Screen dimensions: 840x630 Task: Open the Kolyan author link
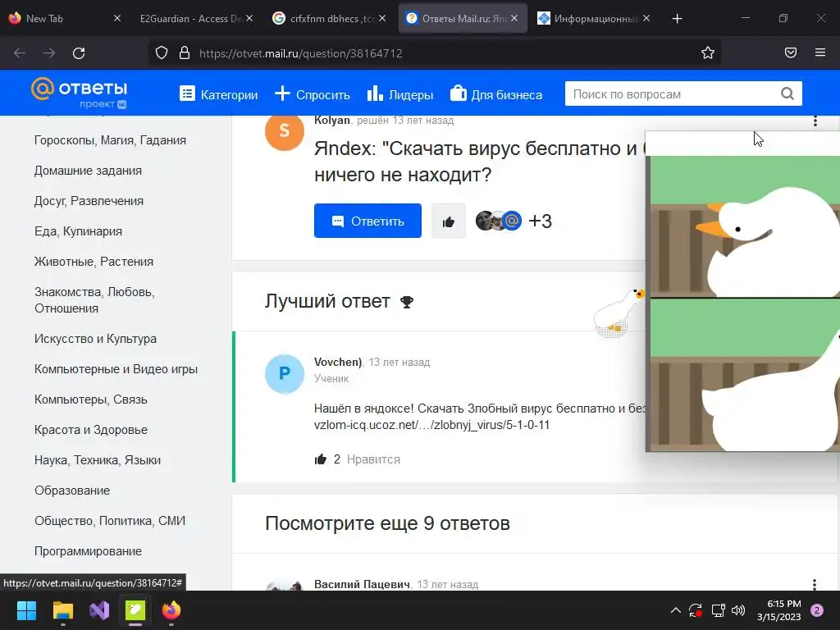[331, 120]
